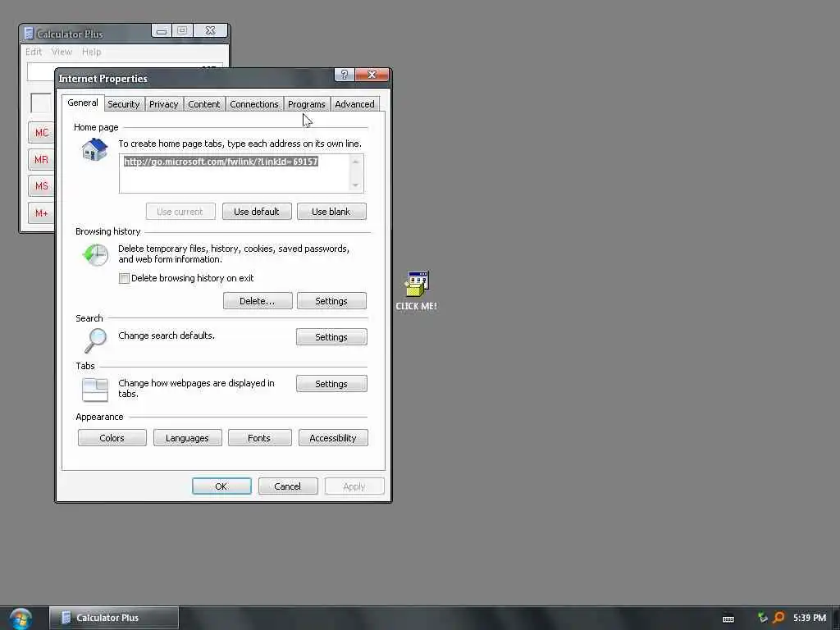Screen dimensions: 840x630
Task: Click the Colors button
Action: point(112,438)
